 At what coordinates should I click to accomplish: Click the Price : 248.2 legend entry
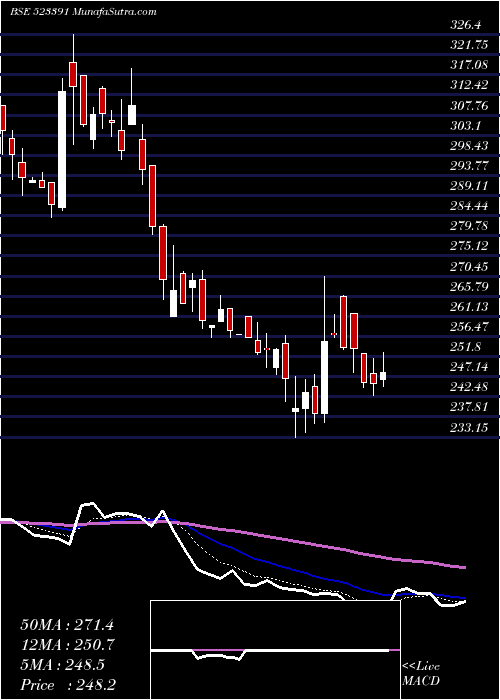click(x=70, y=685)
